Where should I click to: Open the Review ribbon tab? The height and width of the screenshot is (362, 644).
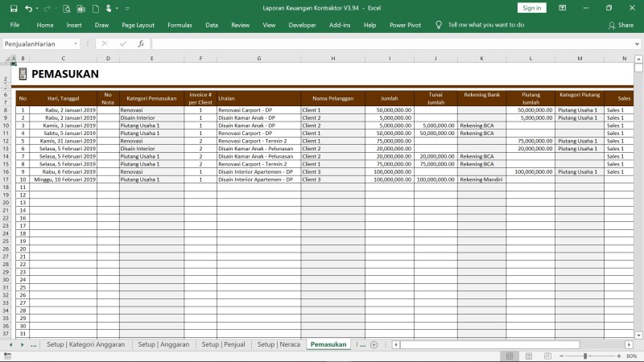pos(240,25)
